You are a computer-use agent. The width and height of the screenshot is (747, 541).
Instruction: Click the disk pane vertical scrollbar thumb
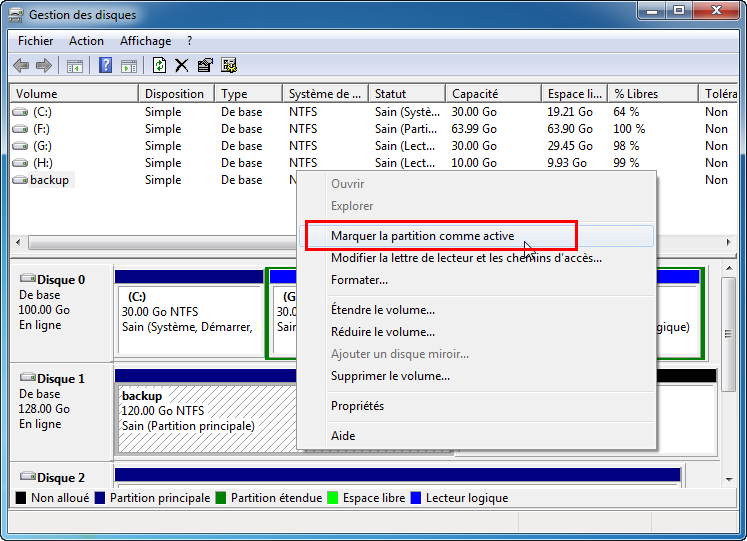tap(728, 334)
